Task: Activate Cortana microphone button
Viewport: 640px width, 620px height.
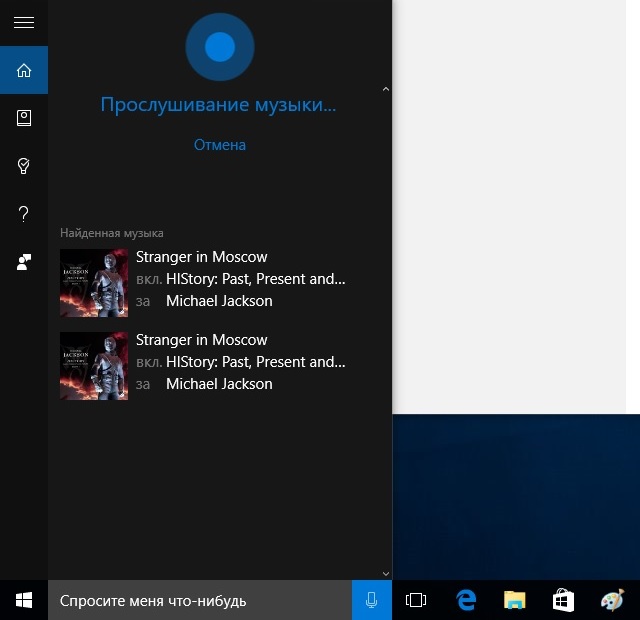Action: coord(371,600)
